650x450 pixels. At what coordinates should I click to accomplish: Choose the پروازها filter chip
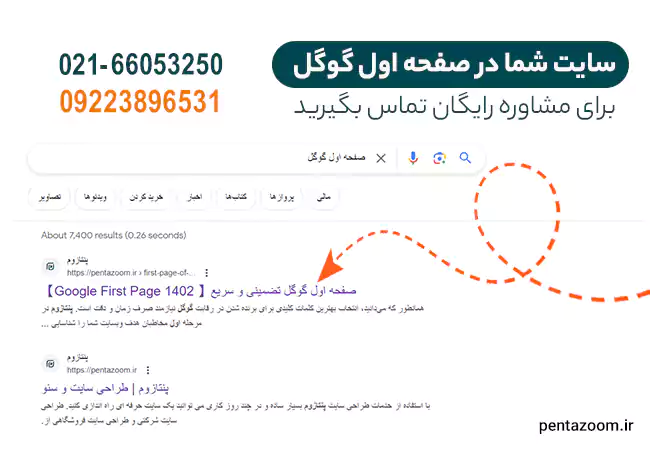coord(282,197)
